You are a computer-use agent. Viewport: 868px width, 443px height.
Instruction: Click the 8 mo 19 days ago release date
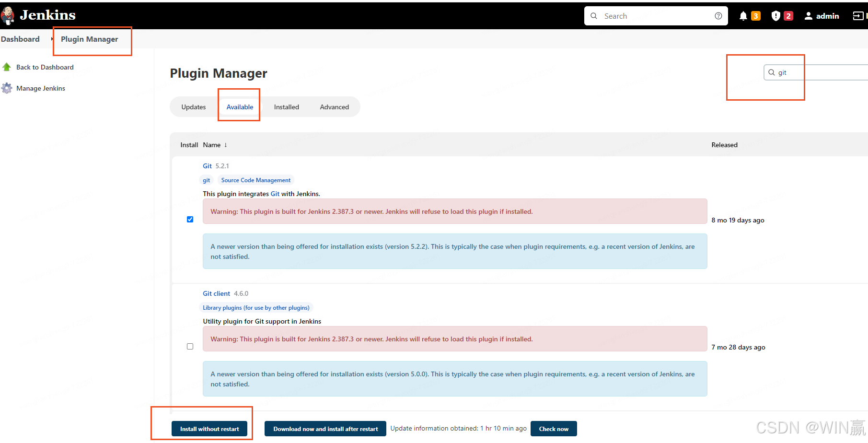point(738,220)
